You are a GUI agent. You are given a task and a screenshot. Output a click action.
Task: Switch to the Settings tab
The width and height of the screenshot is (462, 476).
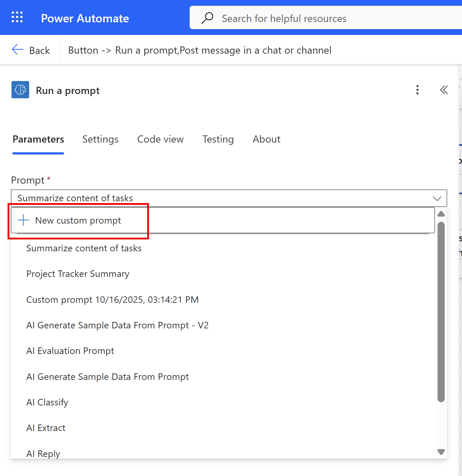click(x=100, y=139)
